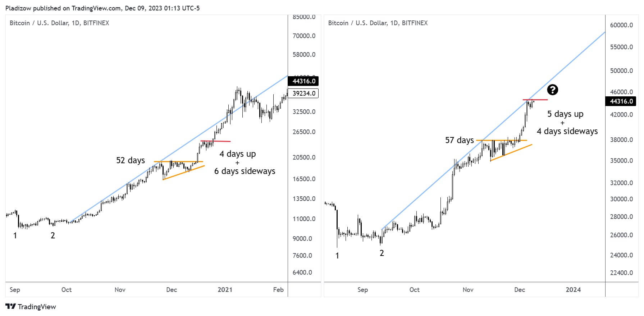
Task: Click the black 44316.0 label on right chart
Action: tap(621, 101)
